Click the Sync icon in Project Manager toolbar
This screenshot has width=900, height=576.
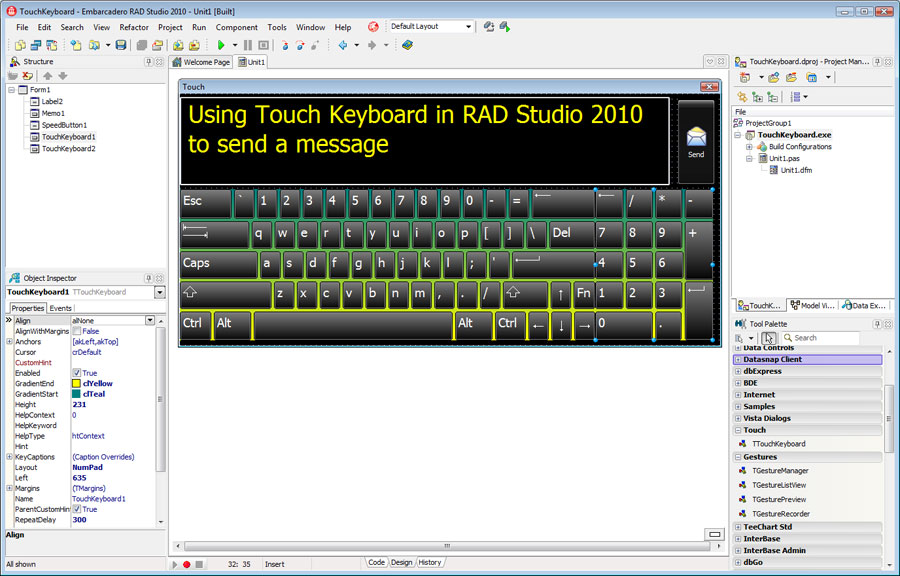coord(742,97)
